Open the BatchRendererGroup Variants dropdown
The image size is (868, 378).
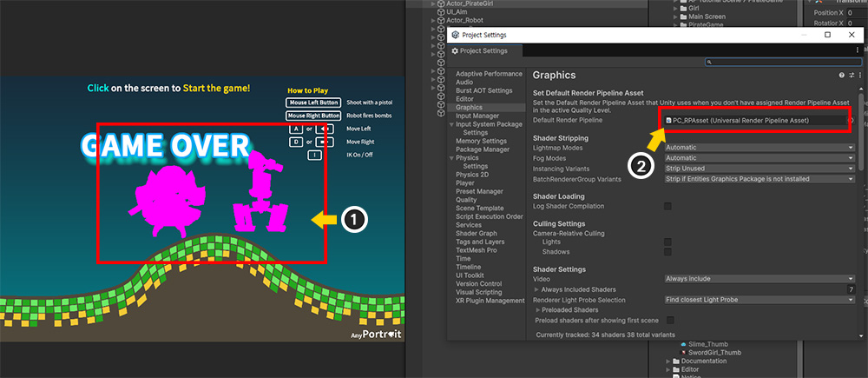(x=759, y=179)
